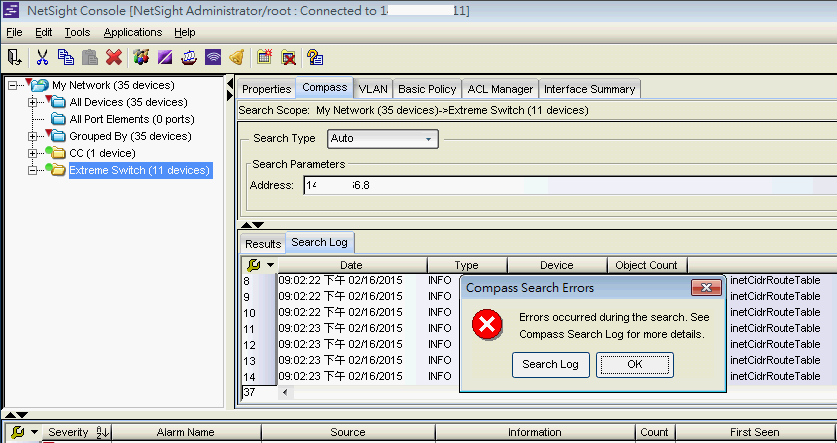Image resolution: width=837 pixels, height=443 pixels.
Task: Click the alarm bell toolbar icon
Action: (237, 57)
